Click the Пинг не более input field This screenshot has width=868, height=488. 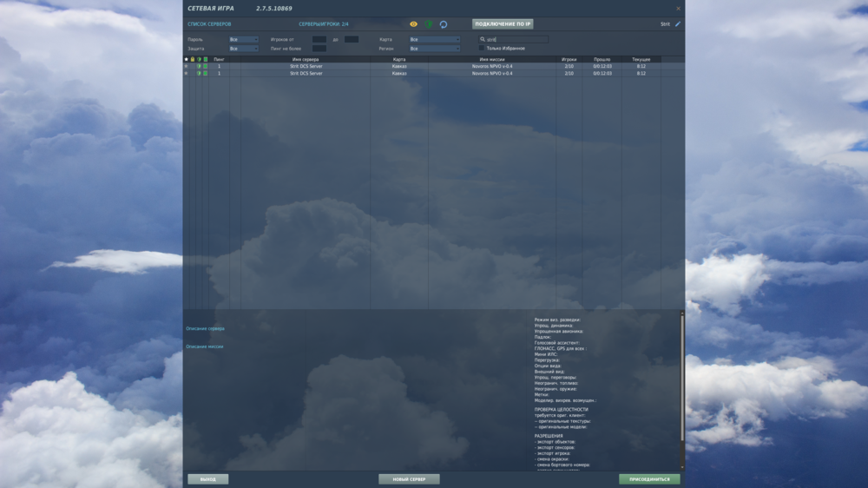click(x=319, y=48)
